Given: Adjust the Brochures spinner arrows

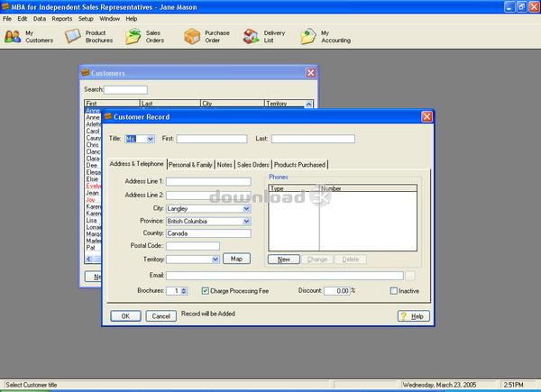Looking at the screenshot, I should (x=184, y=291).
